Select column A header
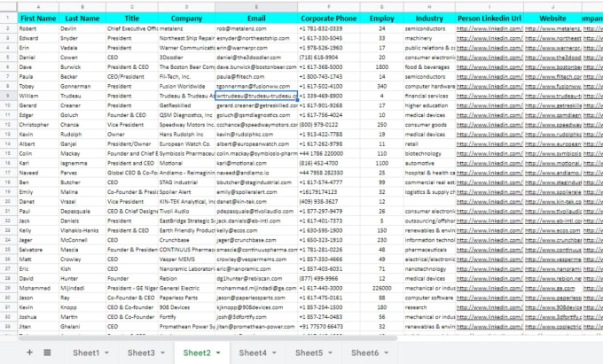 (38, 7)
